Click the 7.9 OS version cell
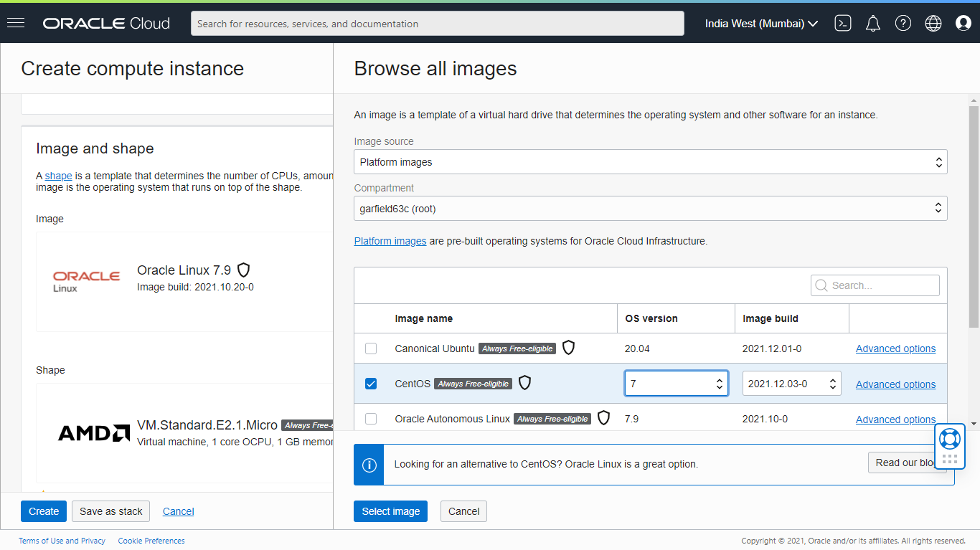Image resolution: width=980 pixels, height=550 pixels. click(631, 419)
